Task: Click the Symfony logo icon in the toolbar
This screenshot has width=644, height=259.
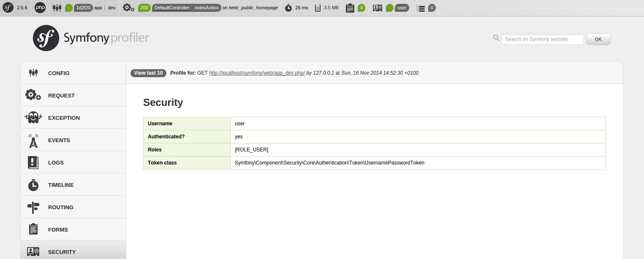Action: (8, 8)
